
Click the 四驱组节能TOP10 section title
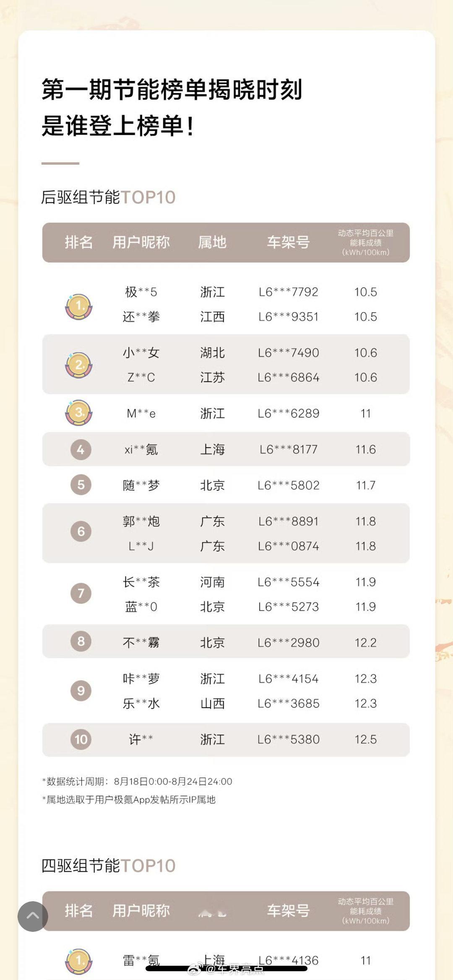click(x=108, y=866)
